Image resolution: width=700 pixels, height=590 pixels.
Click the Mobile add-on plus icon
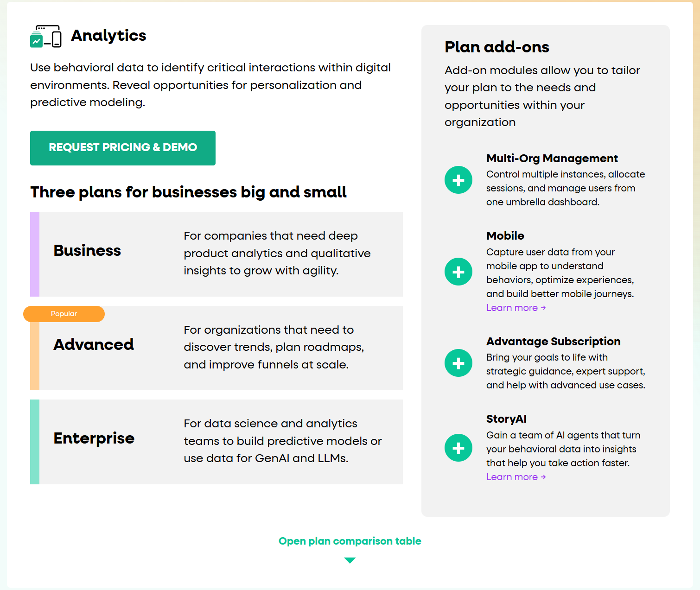[x=458, y=272]
